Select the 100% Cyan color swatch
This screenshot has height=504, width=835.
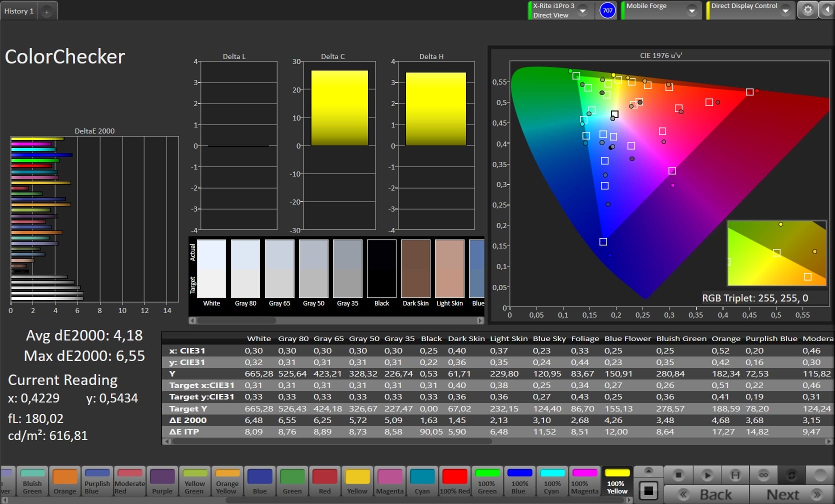pyautogui.click(x=552, y=481)
